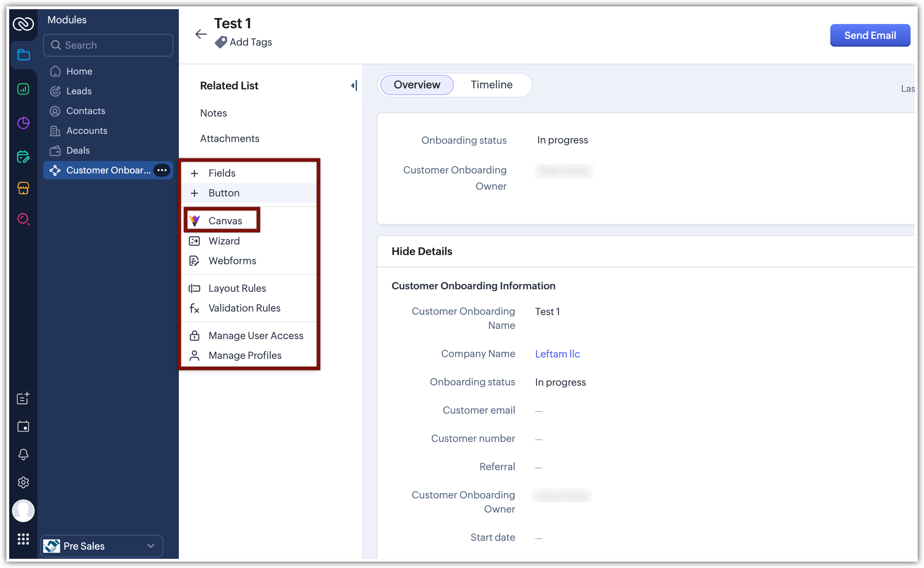924x568 pixels.
Task: Click the marketplace store icon in rail
Action: pyautogui.click(x=23, y=188)
